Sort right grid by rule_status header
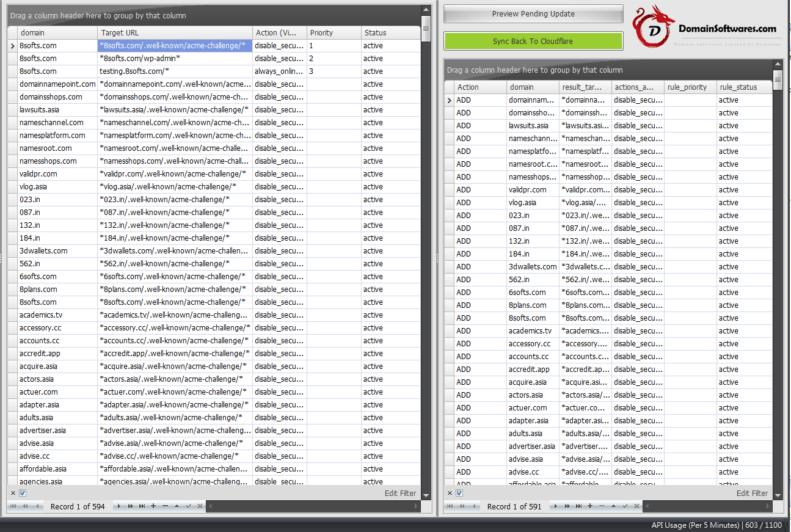Screen dimensions: 791x532 point(744,87)
